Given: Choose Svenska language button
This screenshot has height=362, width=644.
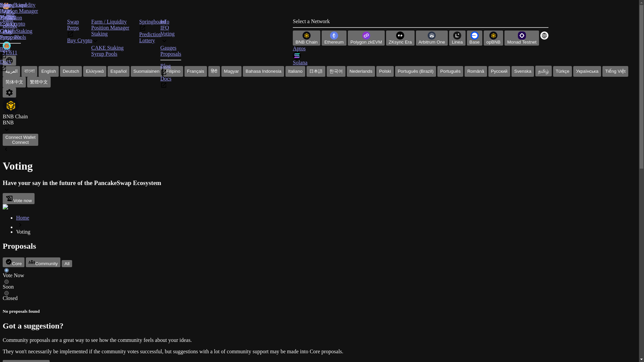Looking at the screenshot, I should tap(523, 71).
